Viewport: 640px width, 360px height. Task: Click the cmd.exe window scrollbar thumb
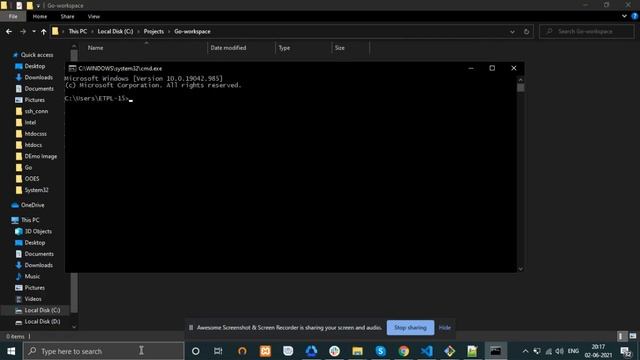coord(520,87)
